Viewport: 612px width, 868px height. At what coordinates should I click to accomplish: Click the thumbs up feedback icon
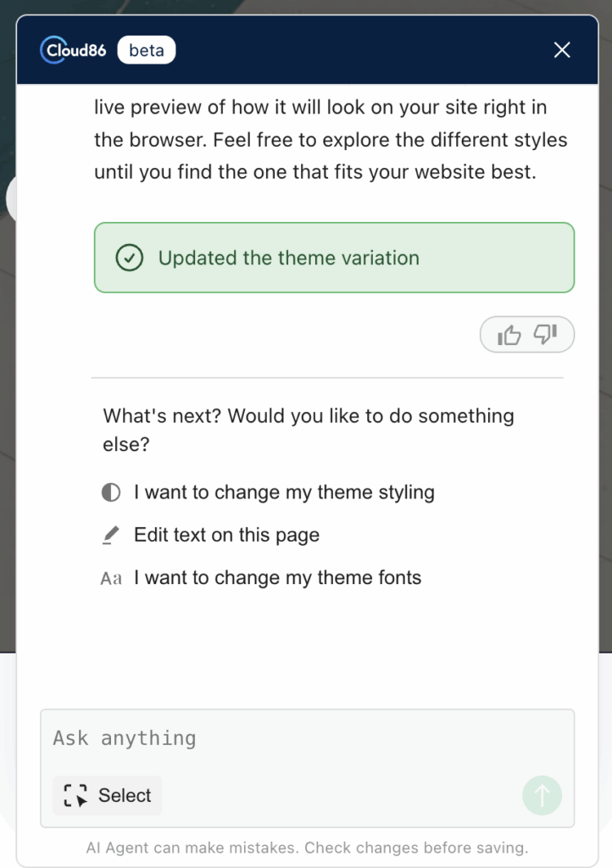(x=509, y=336)
